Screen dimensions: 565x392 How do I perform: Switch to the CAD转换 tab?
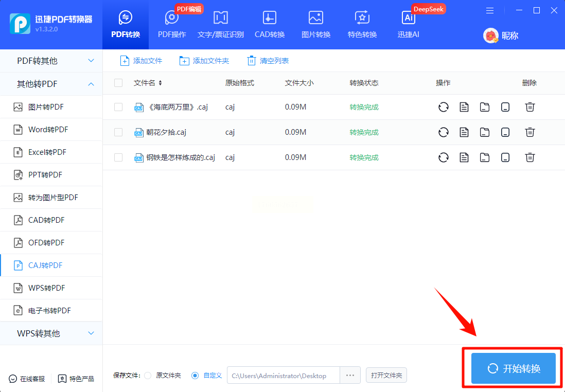270,25
